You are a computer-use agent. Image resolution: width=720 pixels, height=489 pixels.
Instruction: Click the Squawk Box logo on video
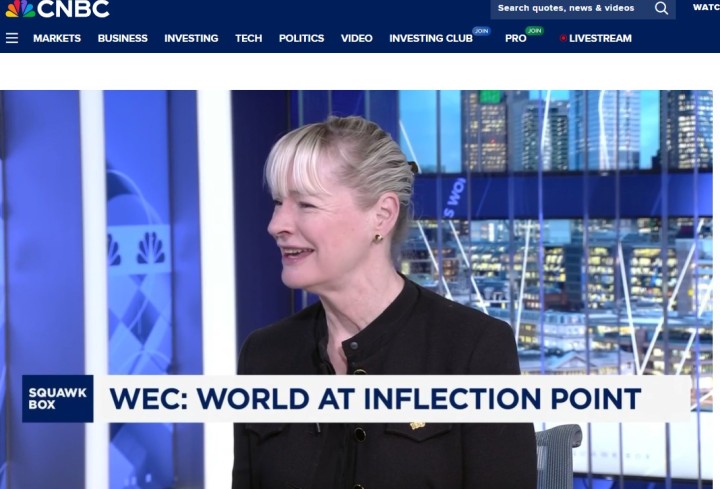point(57,399)
